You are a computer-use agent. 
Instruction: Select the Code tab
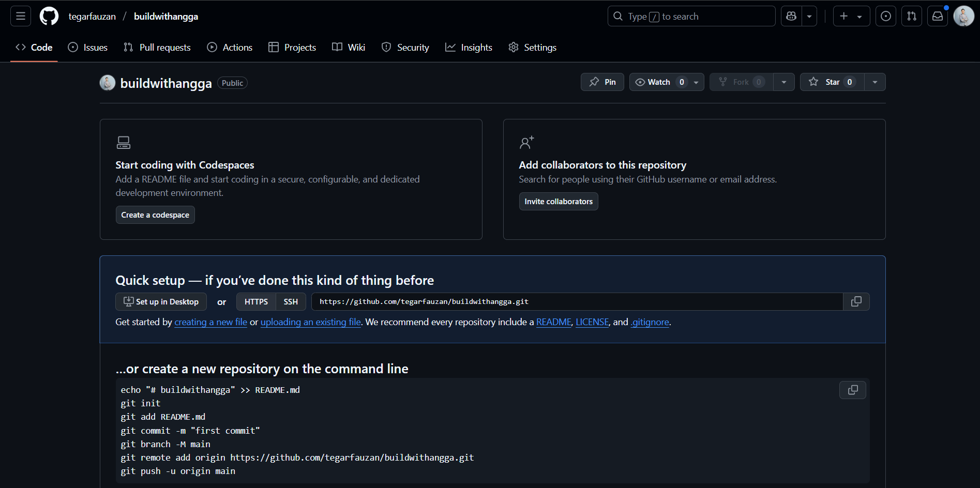click(x=34, y=47)
